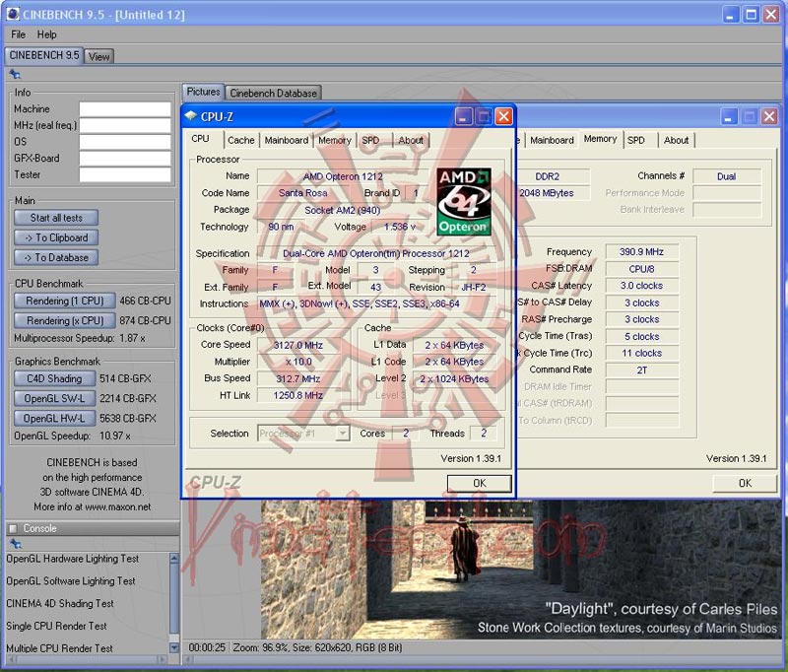Image resolution: width=788 pixels, height=672 pixels.
Task: Open About tab in front CPU-Z window
Action: tap(411, 140)
